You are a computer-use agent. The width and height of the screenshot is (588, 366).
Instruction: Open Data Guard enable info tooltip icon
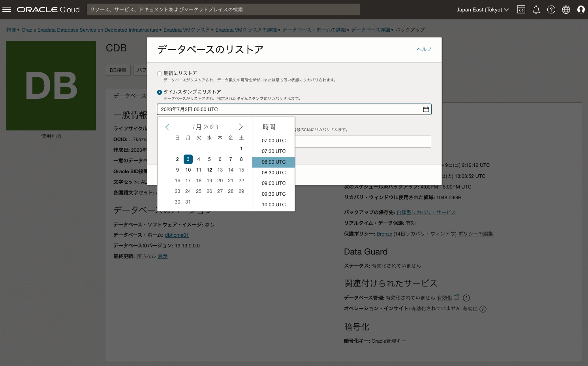click(x=466, y=298)
